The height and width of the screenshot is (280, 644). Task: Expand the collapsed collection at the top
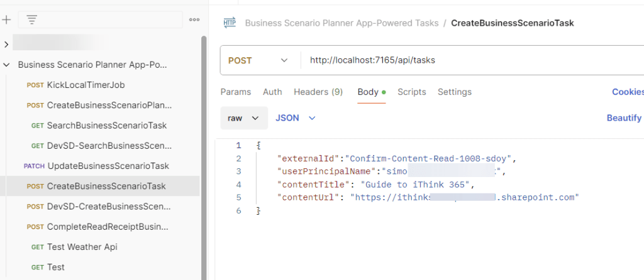(6, 44)
